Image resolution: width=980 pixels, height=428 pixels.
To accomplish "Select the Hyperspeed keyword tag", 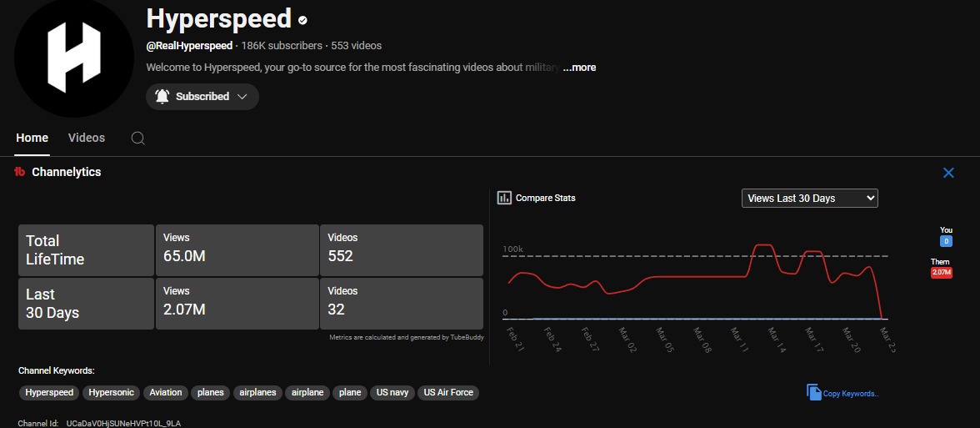I will pos(49,393).
